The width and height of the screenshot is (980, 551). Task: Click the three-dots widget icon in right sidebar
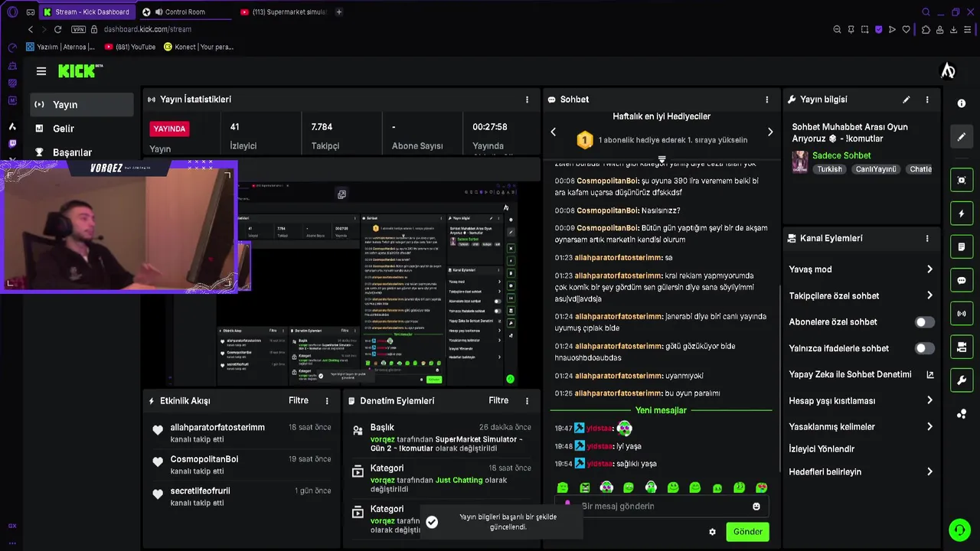pyautogui.click(x=962, y=414)
